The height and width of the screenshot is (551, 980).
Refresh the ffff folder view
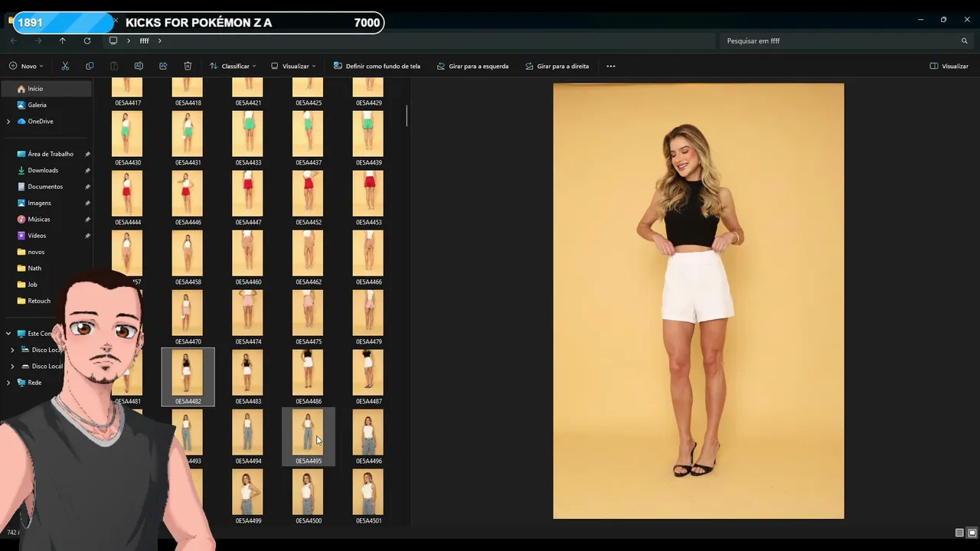pyautogui.click(x=87, y=41)
